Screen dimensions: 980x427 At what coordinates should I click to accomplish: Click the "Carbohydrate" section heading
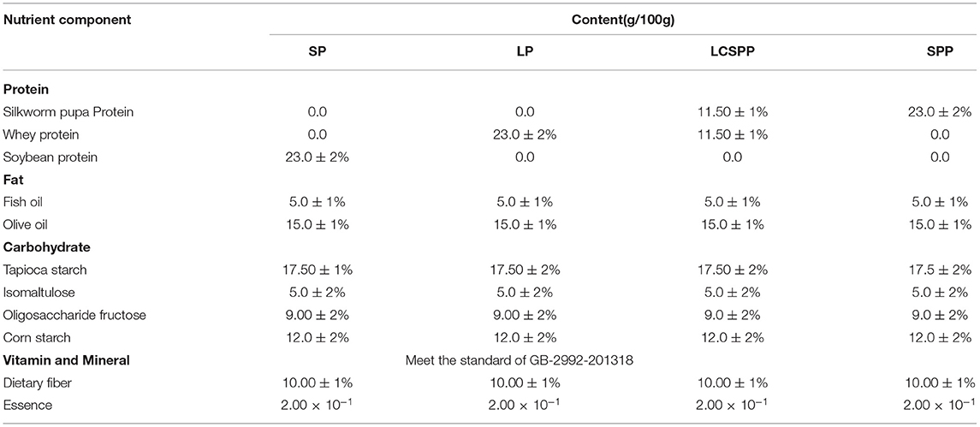click(47, 247)
